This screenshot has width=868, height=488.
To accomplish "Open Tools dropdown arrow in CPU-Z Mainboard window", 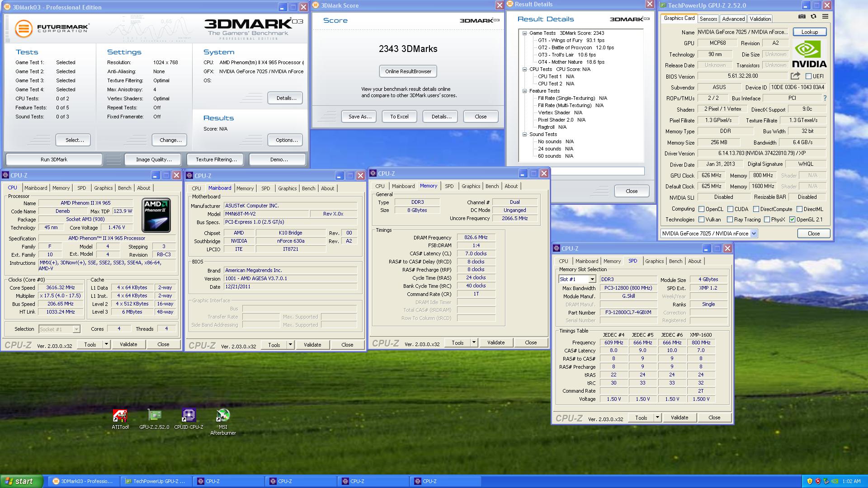I will coord(290,345).
